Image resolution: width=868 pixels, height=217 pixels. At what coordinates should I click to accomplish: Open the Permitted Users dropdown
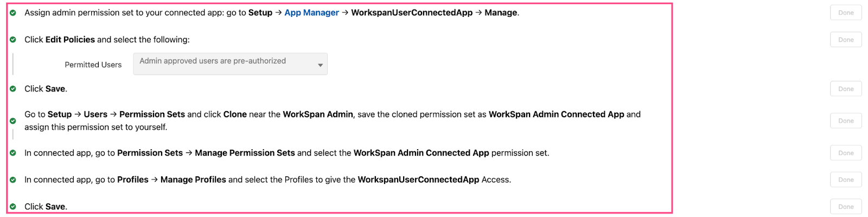(x=230, y=64)
